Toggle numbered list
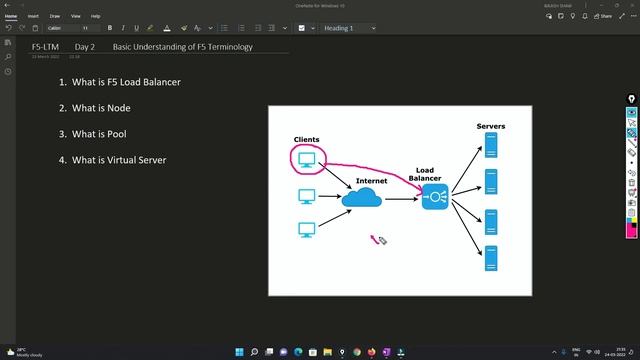The height and width of the screenshot is (360, 640). (x=241, y=28)
